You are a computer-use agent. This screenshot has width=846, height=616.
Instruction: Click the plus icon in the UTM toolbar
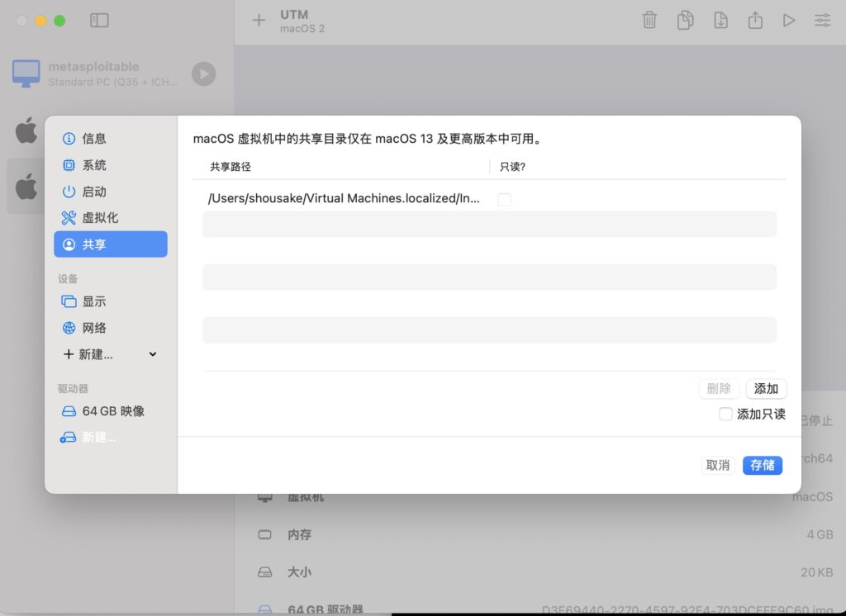[x=259, y=21]
